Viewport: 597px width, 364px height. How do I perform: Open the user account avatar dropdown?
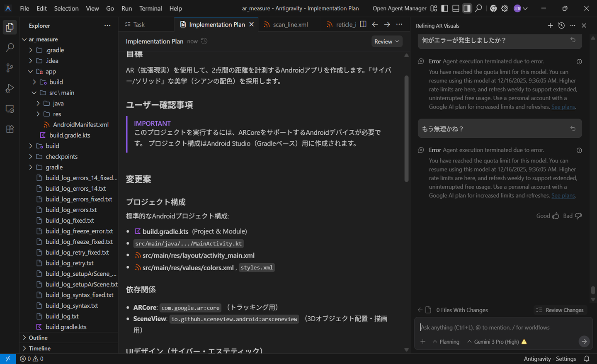[520, 8]
